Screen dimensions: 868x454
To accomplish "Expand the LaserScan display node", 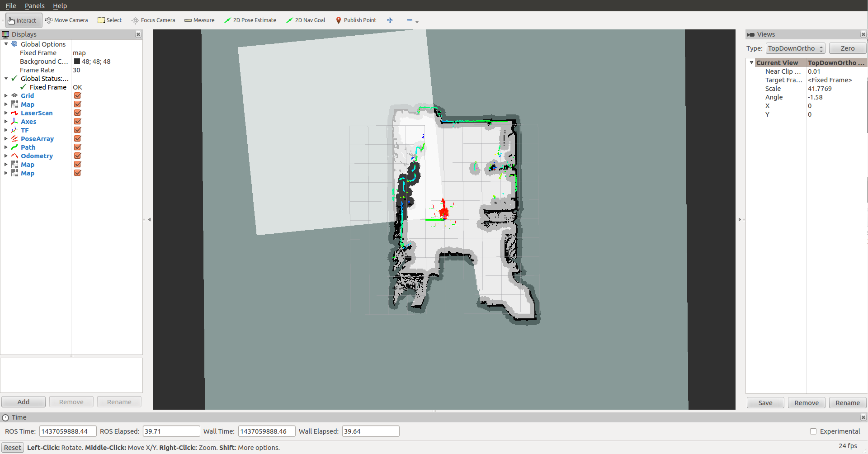I will click(6, 113).
